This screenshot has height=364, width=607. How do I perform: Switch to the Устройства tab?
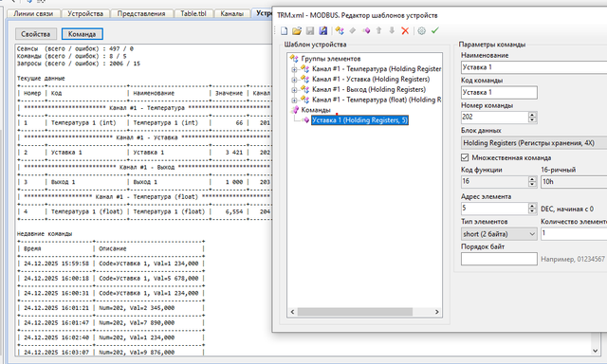85,13
